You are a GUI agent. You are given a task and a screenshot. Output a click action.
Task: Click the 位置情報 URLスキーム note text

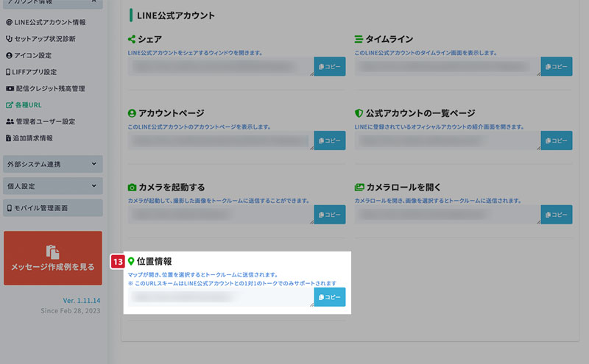pyautogui.click(x=232, y=283)
